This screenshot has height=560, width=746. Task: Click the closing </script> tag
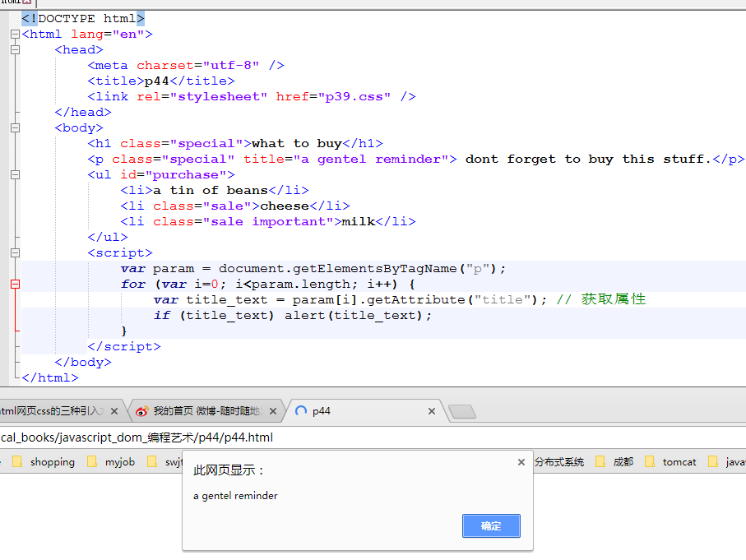tap(124, 346)
